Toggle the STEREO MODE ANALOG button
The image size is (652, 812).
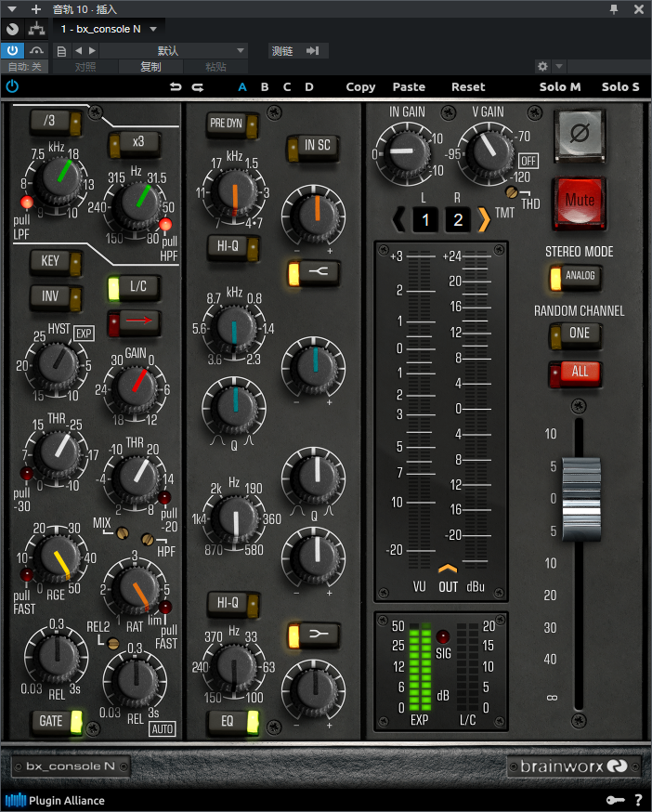pyautogui.click(x=575, y=277)
